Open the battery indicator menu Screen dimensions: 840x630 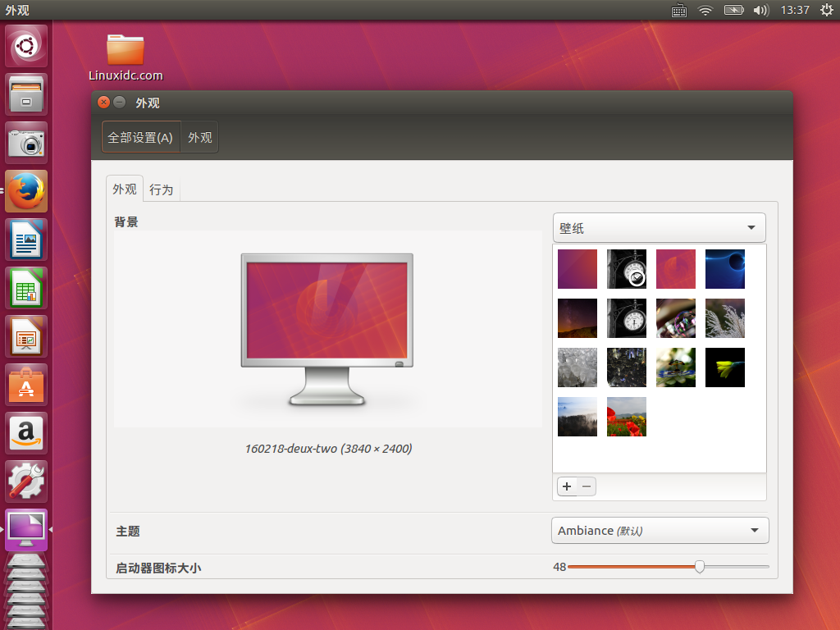(733, 10)
